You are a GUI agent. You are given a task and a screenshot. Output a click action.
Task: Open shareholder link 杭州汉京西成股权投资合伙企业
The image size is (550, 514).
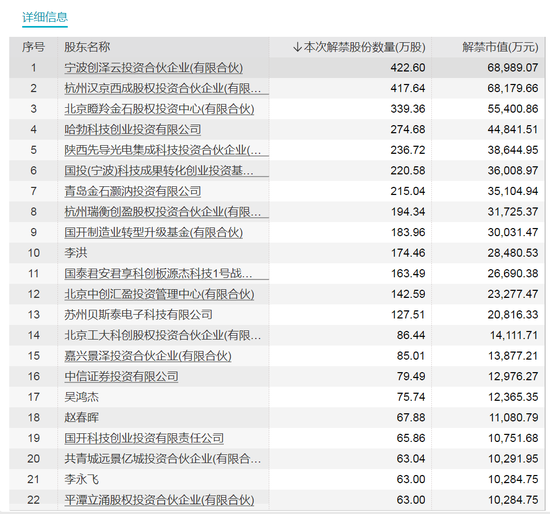pos(163,88)
